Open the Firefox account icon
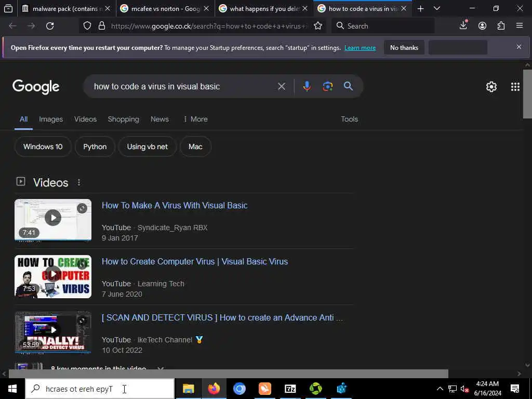This screenshot has width=532, height=399. point(482,26)
